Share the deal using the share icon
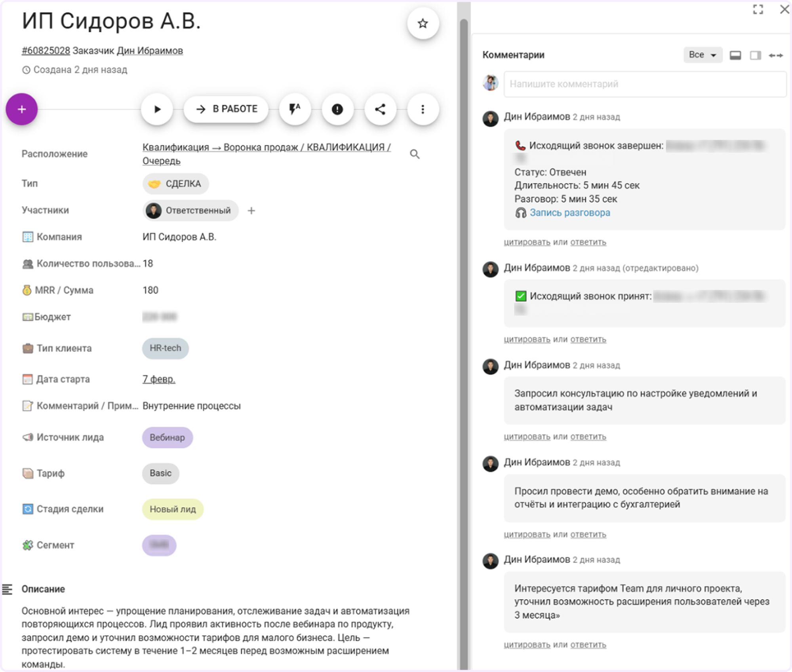This screenshot has height=672, width=792. pos(380,109)
